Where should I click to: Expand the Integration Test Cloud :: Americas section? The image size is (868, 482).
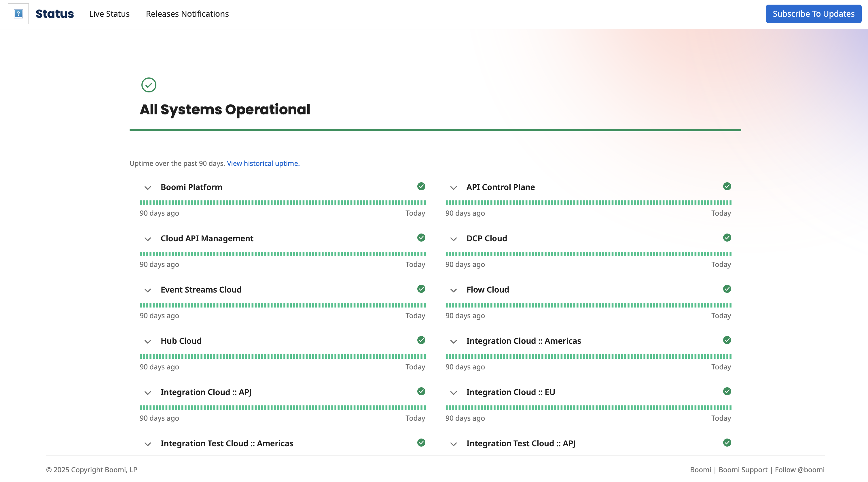point(147,444)
